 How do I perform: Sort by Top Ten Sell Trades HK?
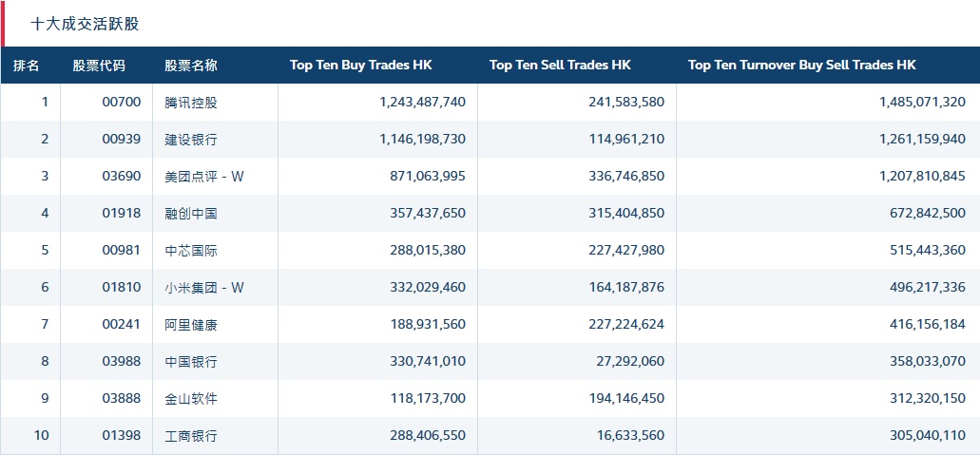(560, 66)
